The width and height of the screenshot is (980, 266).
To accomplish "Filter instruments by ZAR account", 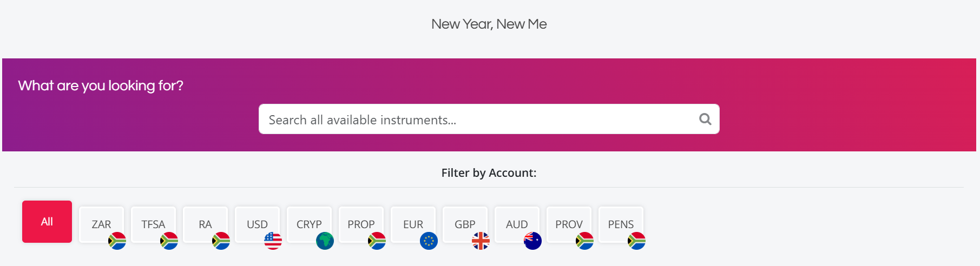I will pyautogui.click(x=101, y=224).
